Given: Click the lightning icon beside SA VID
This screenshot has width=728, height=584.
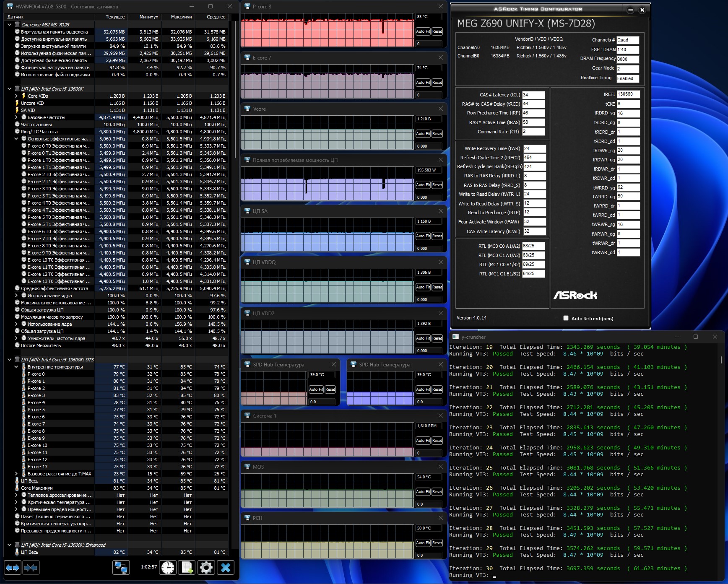Looking at the screenshot, I should [x=17, y=110].
